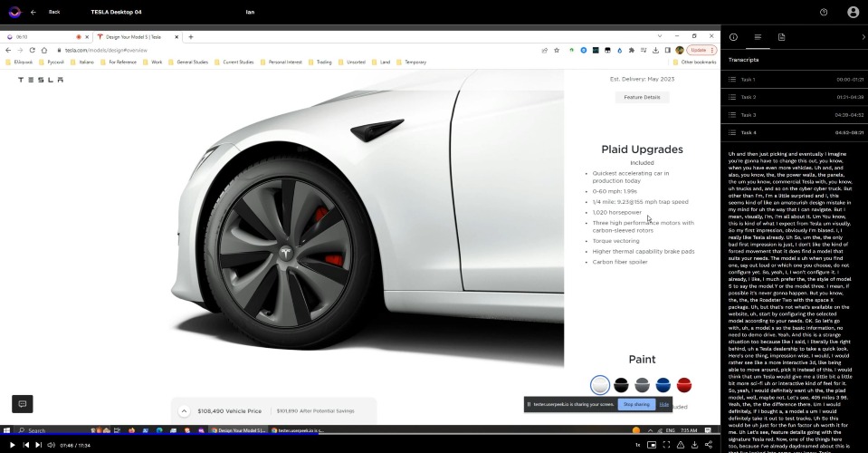Image resolution: width=868 pixels, height=453 pixels.
Task: Open the chat feedback bubble button
Action: tap(23, 404)
